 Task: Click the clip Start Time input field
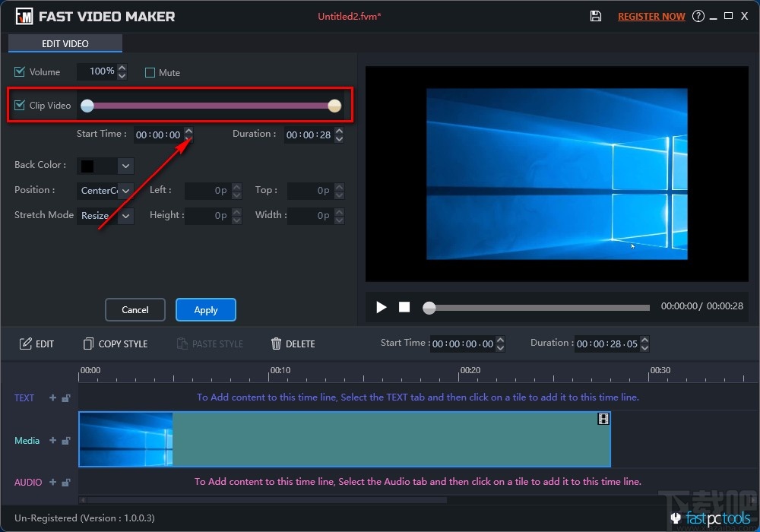(158, 135)
